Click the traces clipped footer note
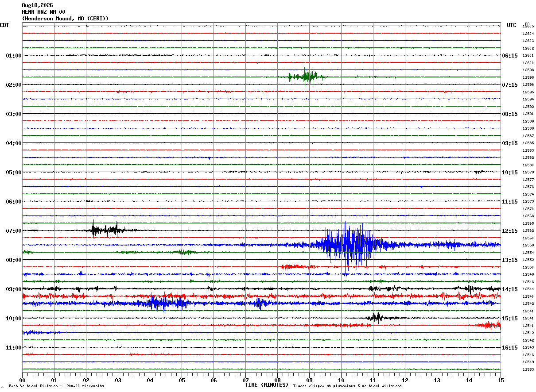Screen dimensions: 536x392 347,386
